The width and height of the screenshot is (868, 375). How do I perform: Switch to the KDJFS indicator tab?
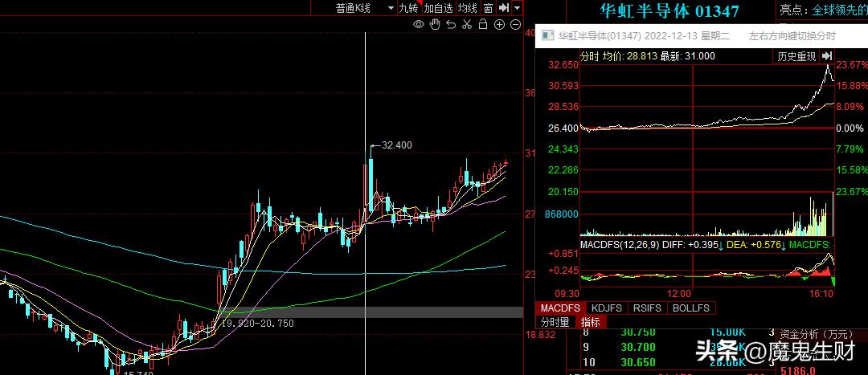pos(607,308)
